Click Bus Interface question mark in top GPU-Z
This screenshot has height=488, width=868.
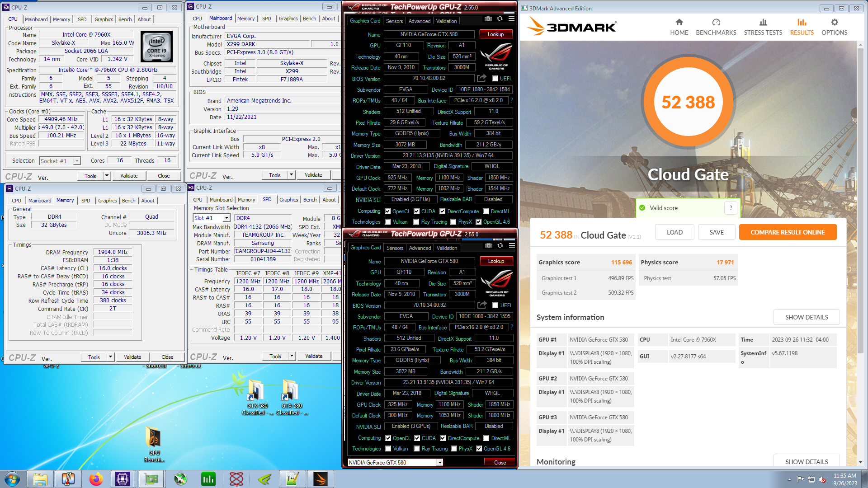[x=512, y=100]
